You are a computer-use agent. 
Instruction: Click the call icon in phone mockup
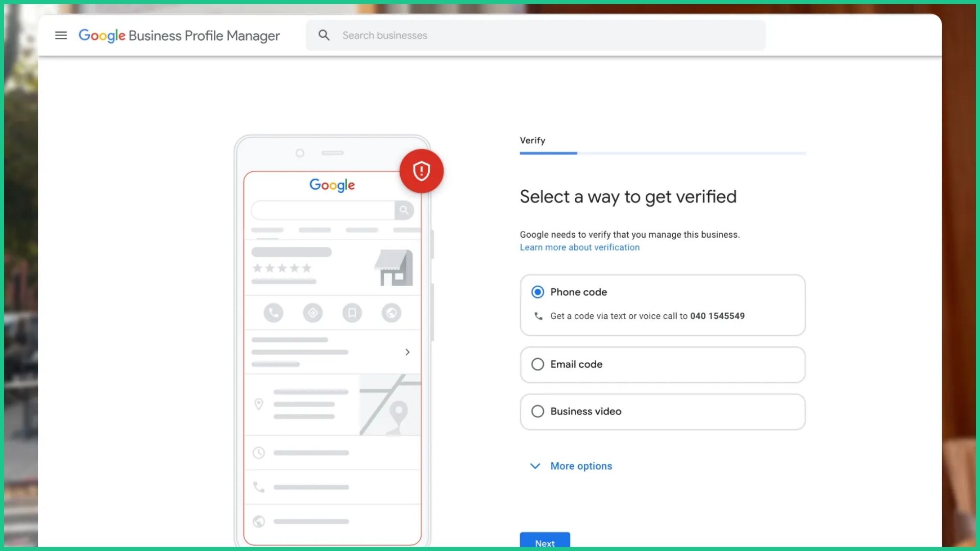(x=274, y=313)
